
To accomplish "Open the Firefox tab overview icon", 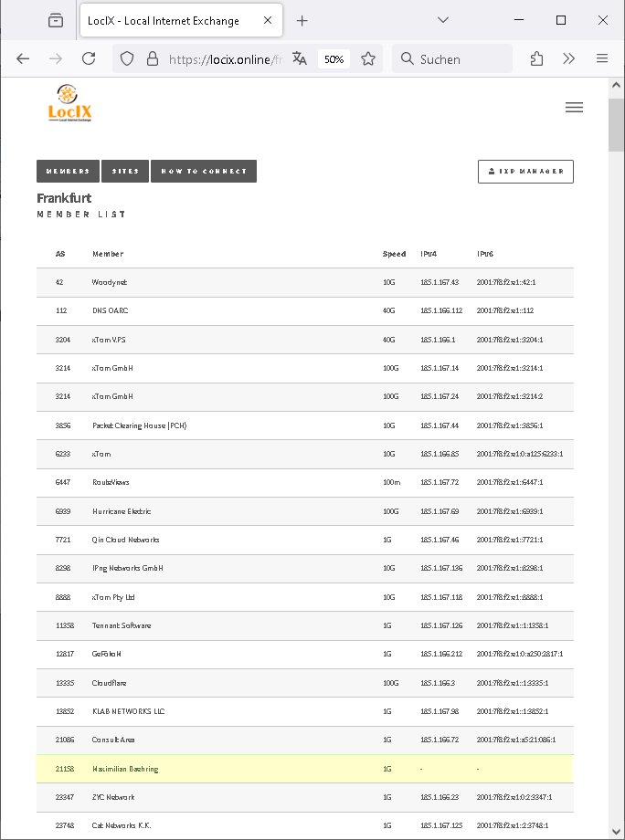I will (56, 20).
